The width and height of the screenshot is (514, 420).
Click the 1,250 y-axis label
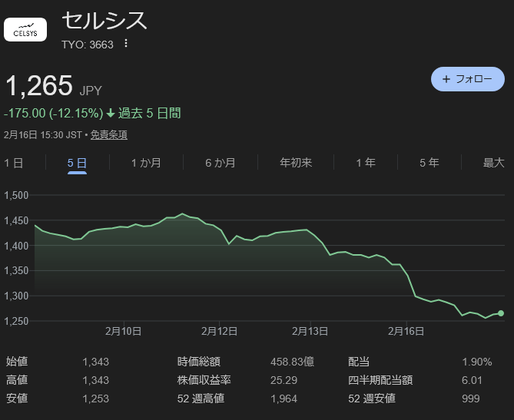pyautogui.click(x=16, y=322)
